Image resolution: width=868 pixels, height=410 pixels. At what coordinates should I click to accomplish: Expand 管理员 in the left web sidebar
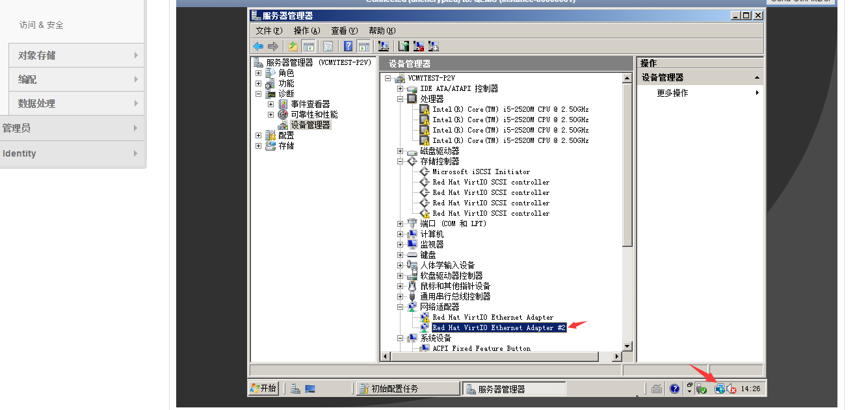pyautogui.click(x=72, y=128)
